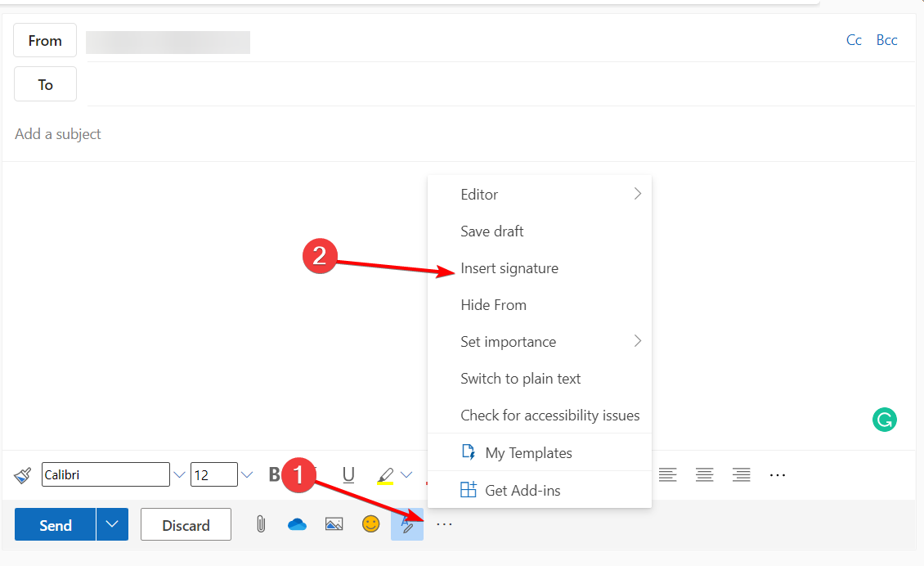Image resolution: width=924 pixels, height=566 pixels.
Task: Select Hide From option
Action: 539,305
